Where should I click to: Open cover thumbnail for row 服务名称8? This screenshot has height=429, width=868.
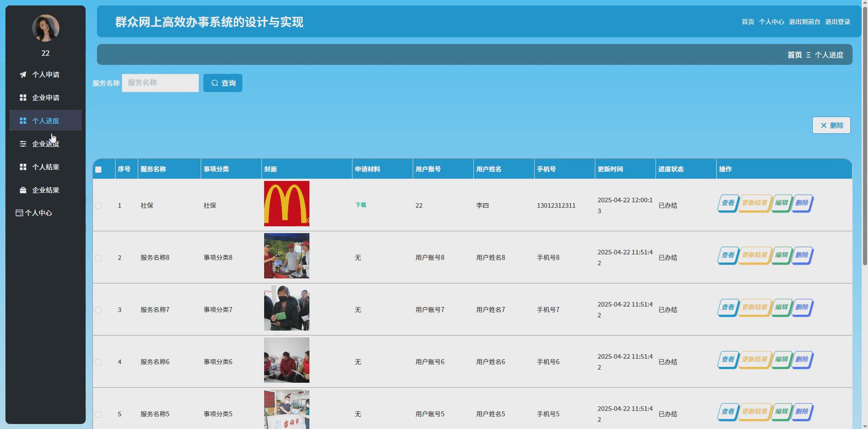point(287,256)
